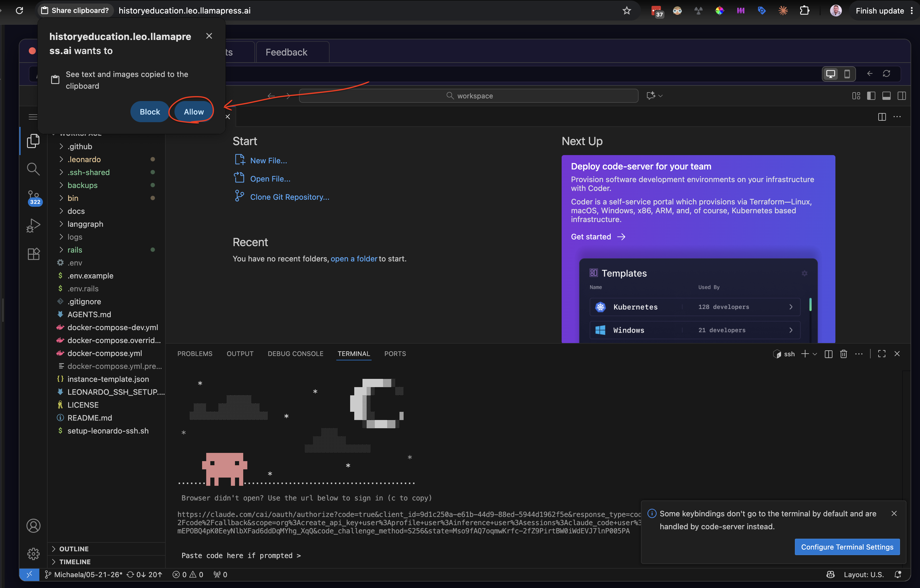Viewport: 920px width, 588px height.
Task: Toggle the Primary Side Bar
Action: pyautogui.click(x=871, y=95)
